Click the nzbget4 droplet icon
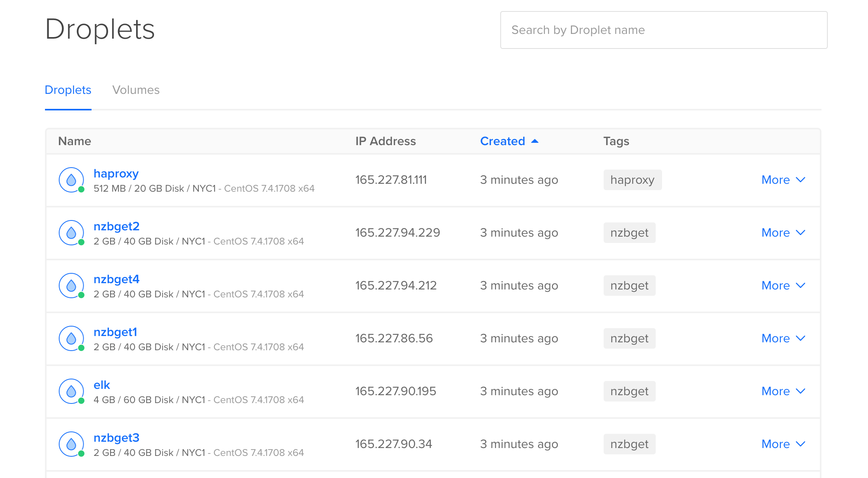Screen dimensions: 868x478 coord(71,286)
